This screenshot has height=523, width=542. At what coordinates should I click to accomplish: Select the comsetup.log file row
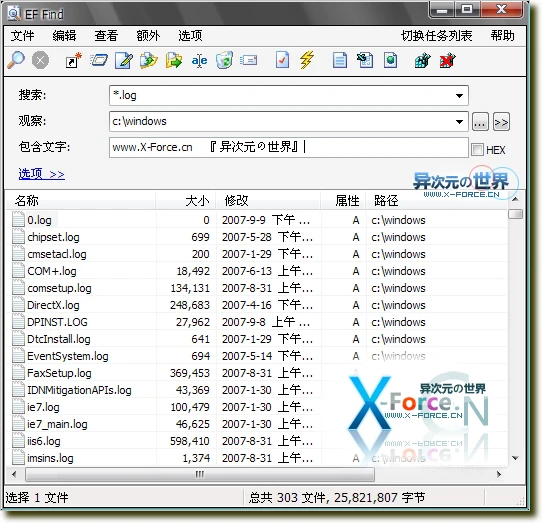[257, 288]
